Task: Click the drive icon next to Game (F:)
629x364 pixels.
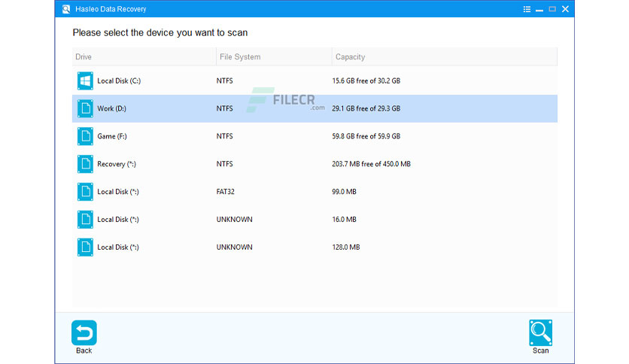Action: [85, 136]
